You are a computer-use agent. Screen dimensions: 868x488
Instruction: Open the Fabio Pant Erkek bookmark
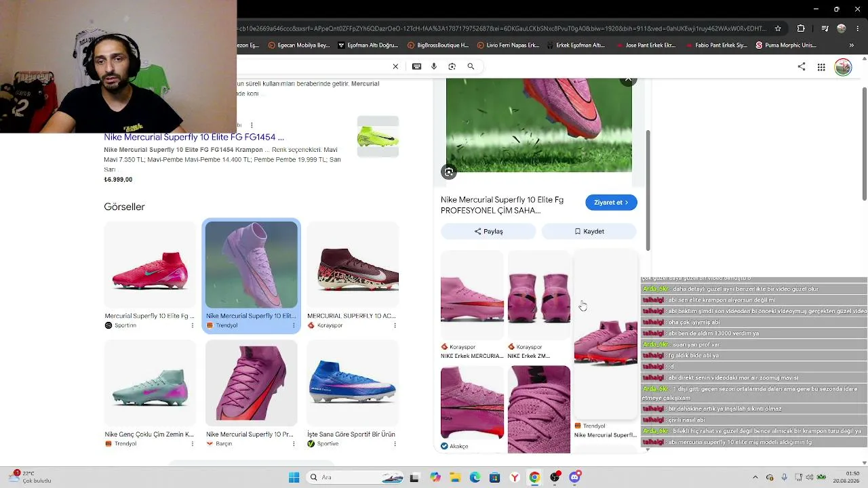click(x=716, y=45)
